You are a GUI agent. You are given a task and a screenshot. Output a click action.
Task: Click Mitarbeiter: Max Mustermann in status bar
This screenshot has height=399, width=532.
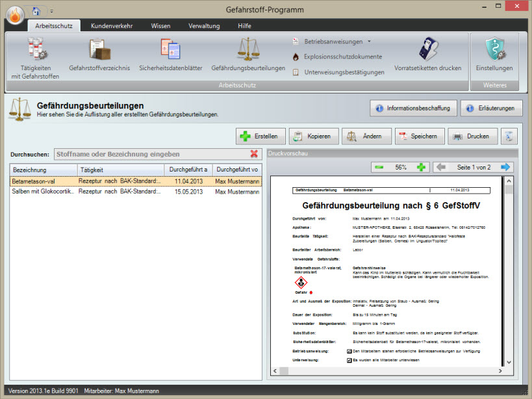(121, 391)
